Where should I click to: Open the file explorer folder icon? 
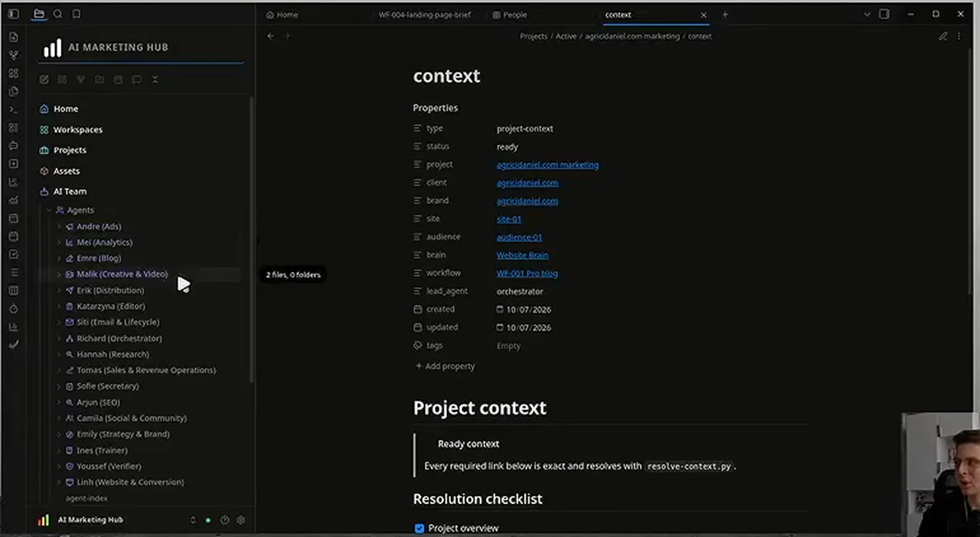click(39, 14)
